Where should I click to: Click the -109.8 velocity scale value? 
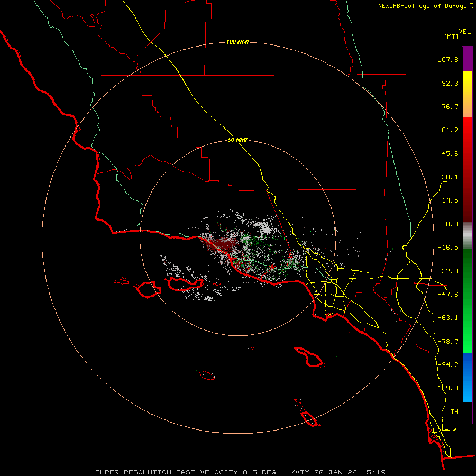pos(446,388)
